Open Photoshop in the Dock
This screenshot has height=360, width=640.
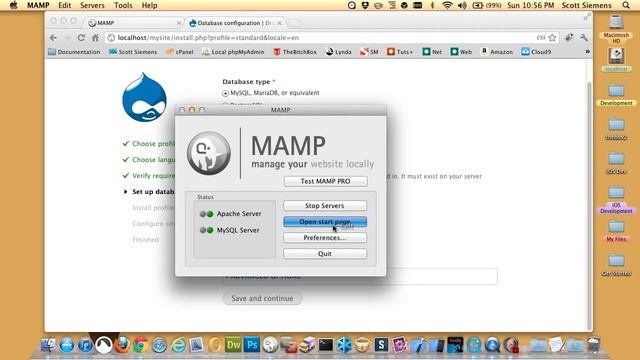(252, 345)
